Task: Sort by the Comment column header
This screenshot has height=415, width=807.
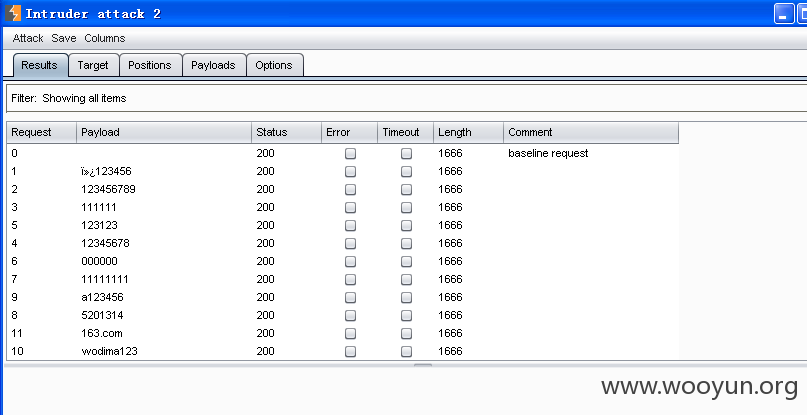Action: click(x=591, y=132)
